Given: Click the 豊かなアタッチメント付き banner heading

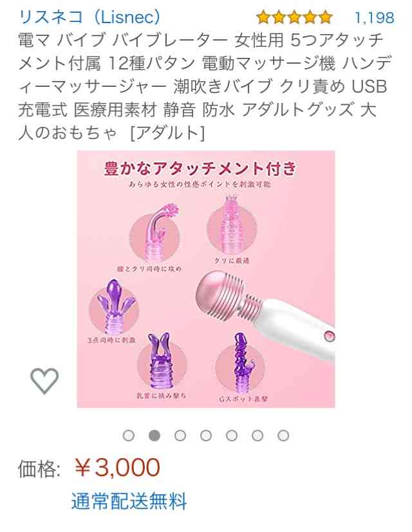Looking at the screenshot, I should [201, 169].
